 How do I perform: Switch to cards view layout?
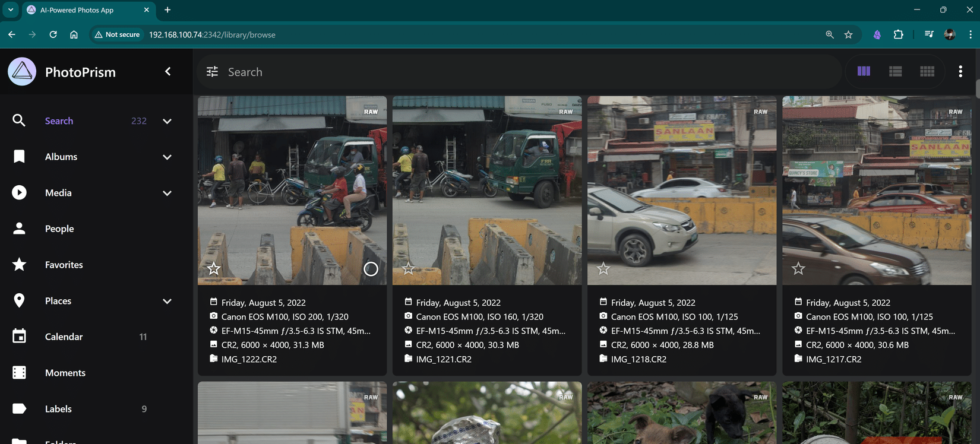(x=864, y=71)
